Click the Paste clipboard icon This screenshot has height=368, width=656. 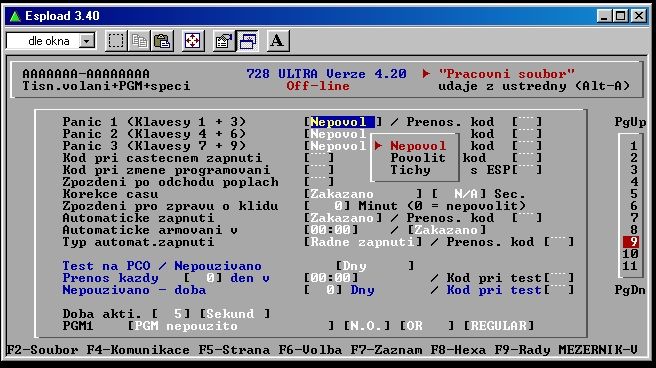(162, 41)
